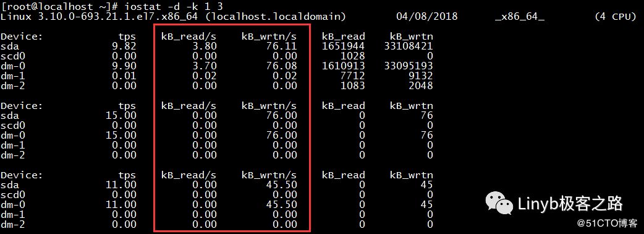This screenshot has width=644, height=234.
Task: Click the 'kB_read' header of the second report
Action: click(x=344, y=106)
